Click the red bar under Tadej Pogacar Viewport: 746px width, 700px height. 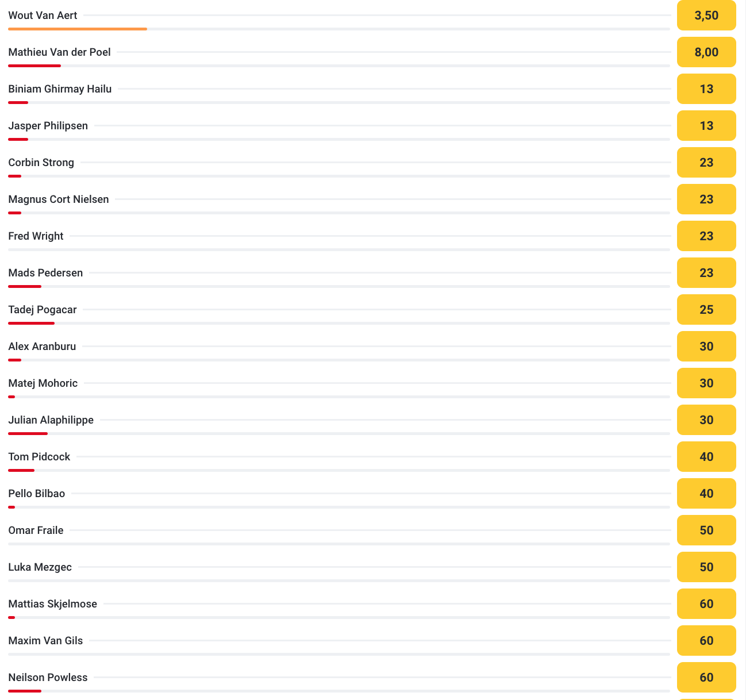[32, 323]
